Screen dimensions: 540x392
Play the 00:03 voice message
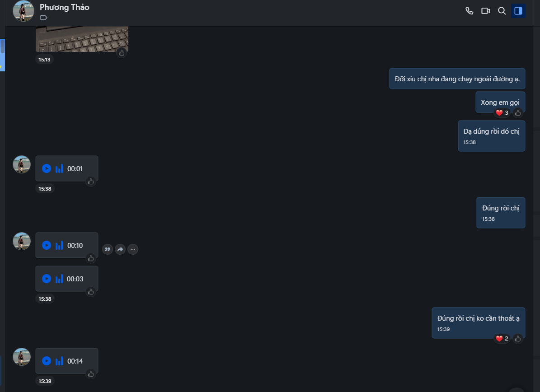click(46, 279)
